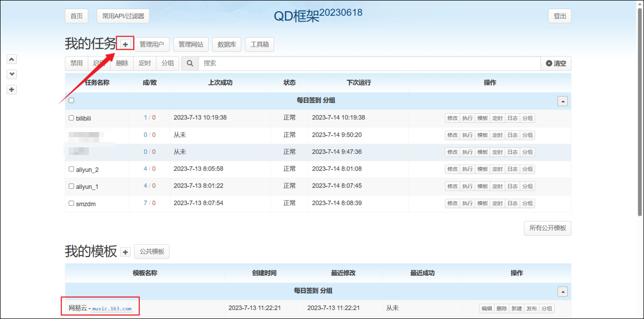
Task: Click the plus icon on left sidebar
Action: tap(12, 90)
